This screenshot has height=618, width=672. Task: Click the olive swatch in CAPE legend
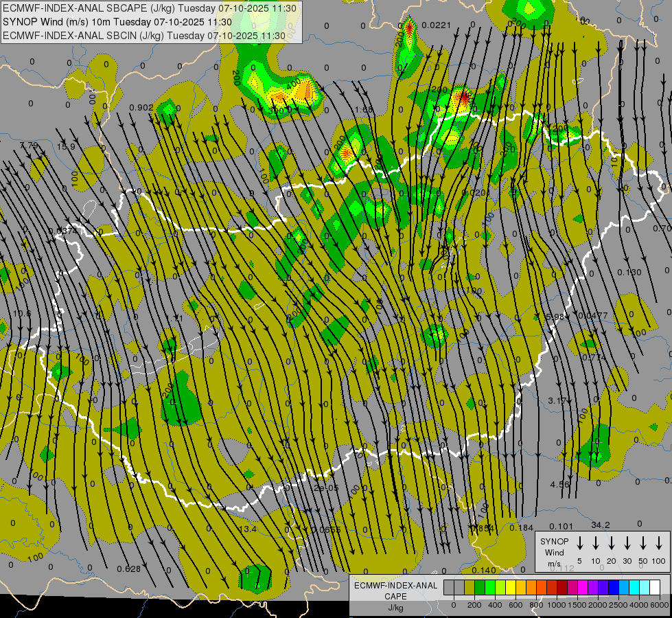[x=470, y=587]
